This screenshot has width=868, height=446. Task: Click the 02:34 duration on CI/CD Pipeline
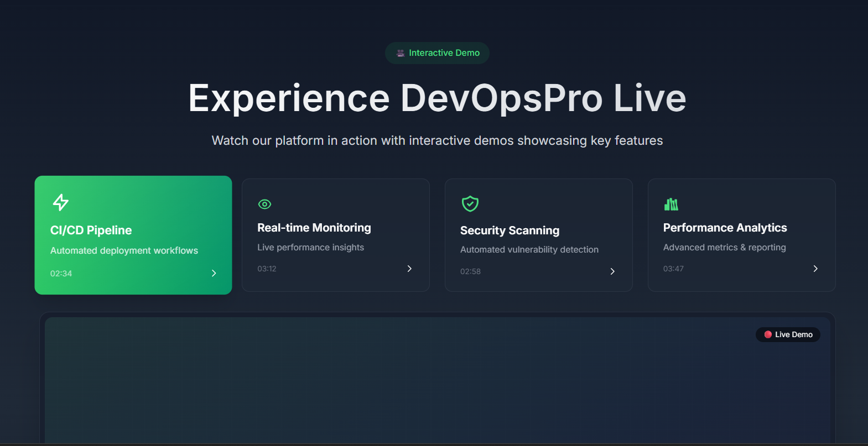pyautogui.click(x=61, y=274)
